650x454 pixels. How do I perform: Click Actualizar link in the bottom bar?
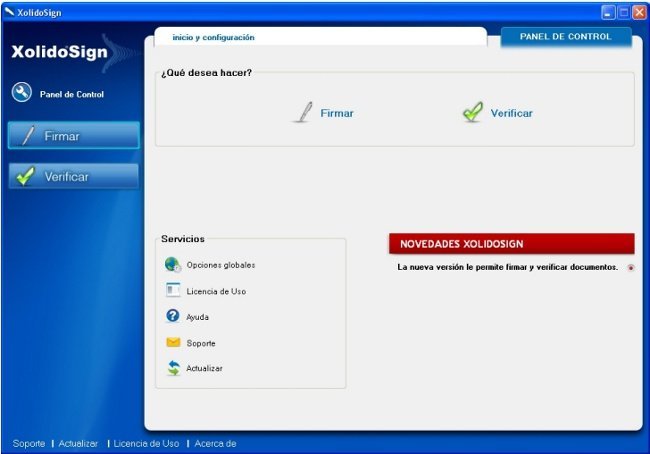click(x=78, y=443)
